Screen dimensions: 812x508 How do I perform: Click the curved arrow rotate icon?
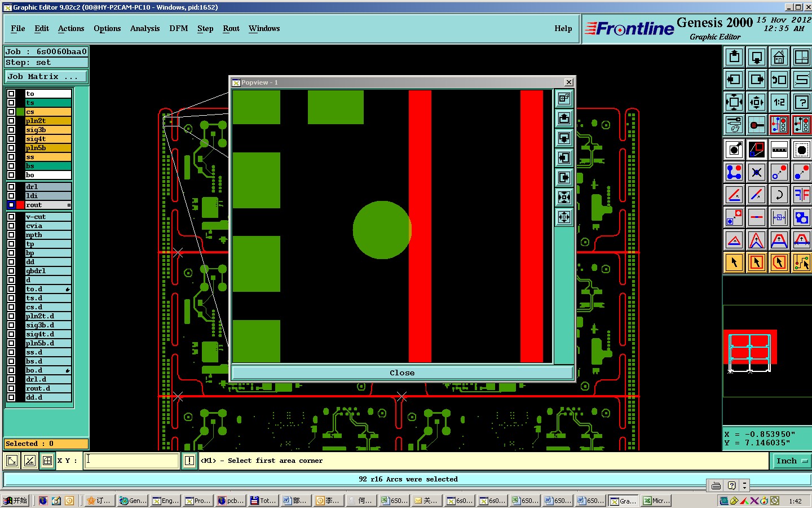(x=779, y=195)
